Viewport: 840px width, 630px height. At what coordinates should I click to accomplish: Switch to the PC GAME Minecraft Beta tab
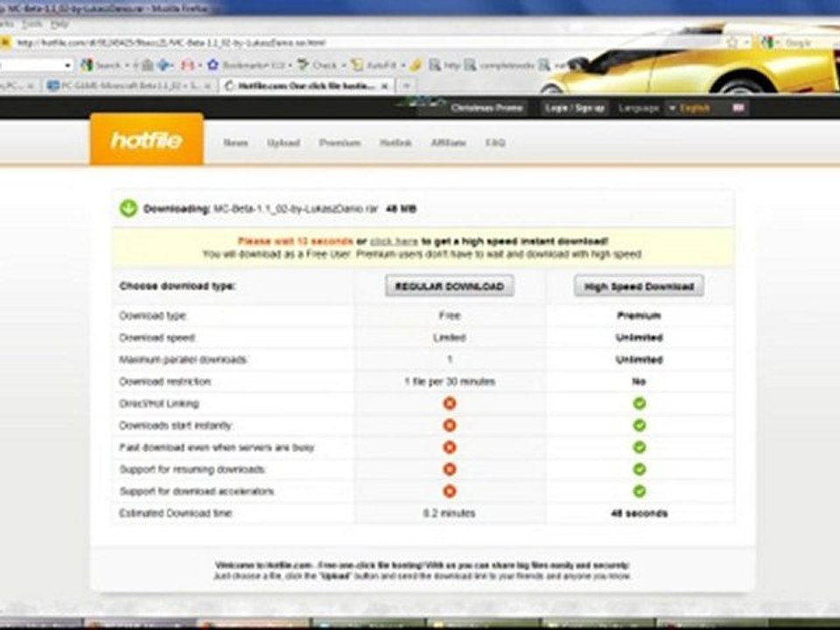coord(129,86)
